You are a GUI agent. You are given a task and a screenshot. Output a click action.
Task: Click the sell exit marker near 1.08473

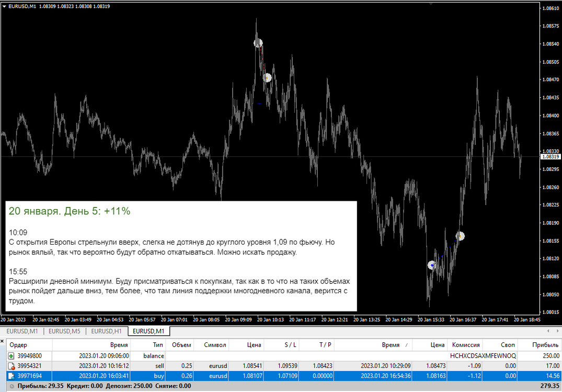pyautogui.click(x=267, y=77)
